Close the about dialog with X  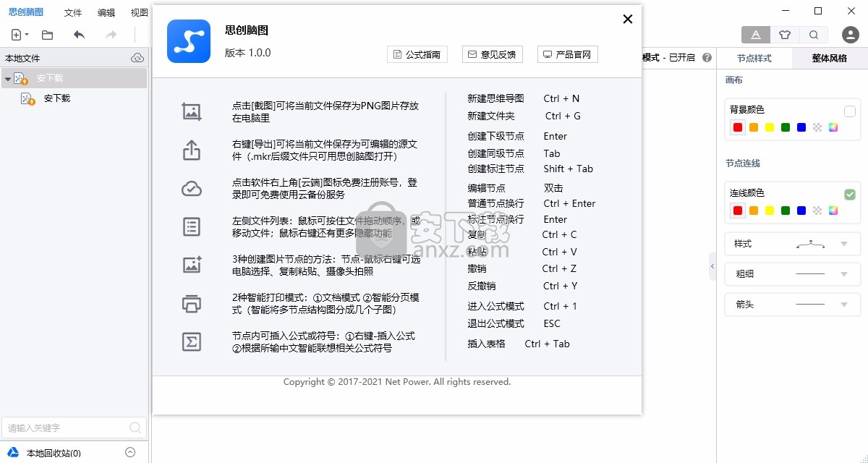[x=628, y=20]
